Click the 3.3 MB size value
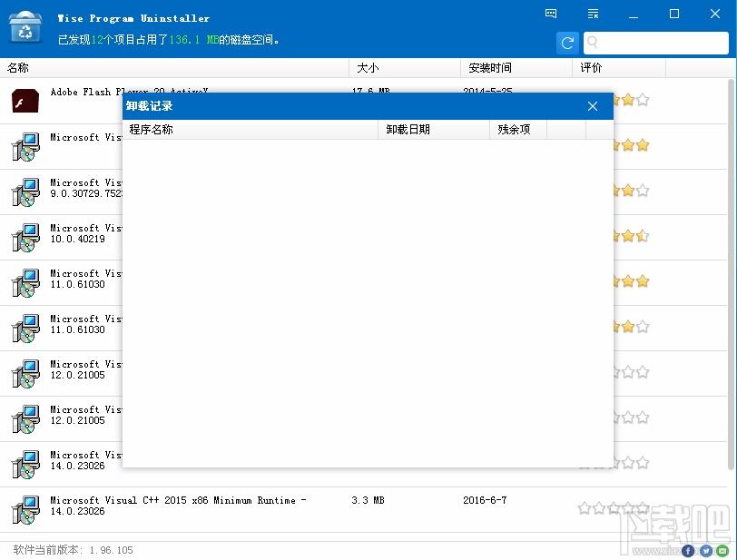The height and width of the screenshot is (560, 737). coord(368,500)
